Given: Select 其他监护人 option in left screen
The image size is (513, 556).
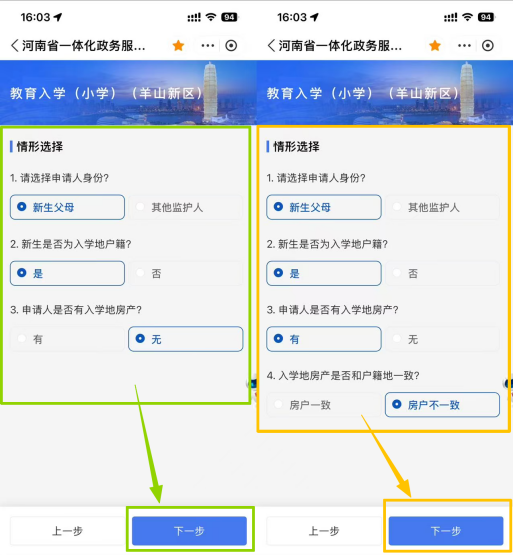Looking at the screenshot, I should (186, 207).
